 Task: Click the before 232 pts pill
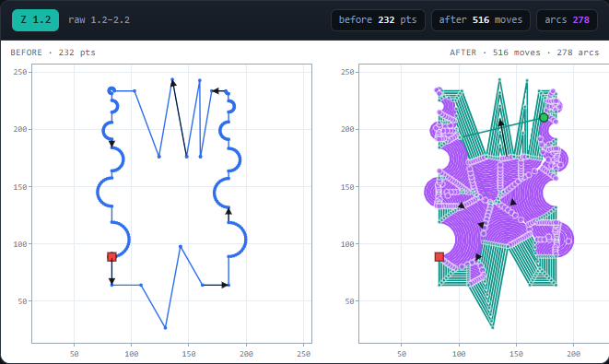point(378,20)
